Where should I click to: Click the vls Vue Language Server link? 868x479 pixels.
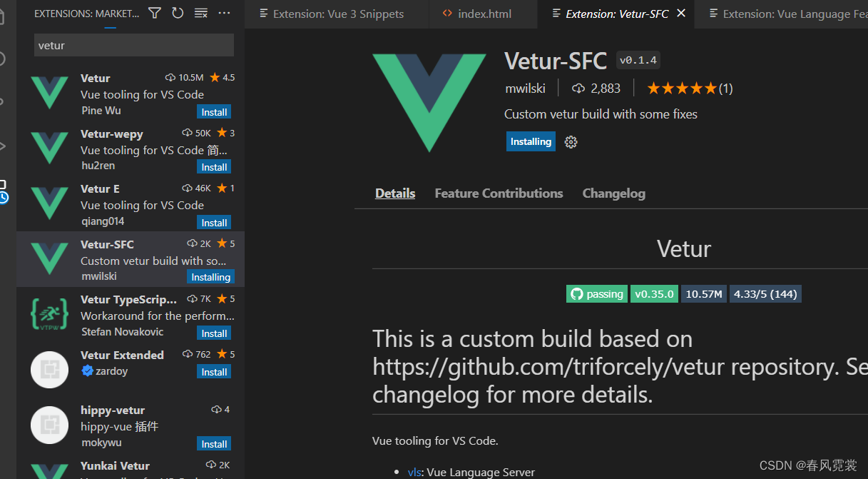[414, 472]
